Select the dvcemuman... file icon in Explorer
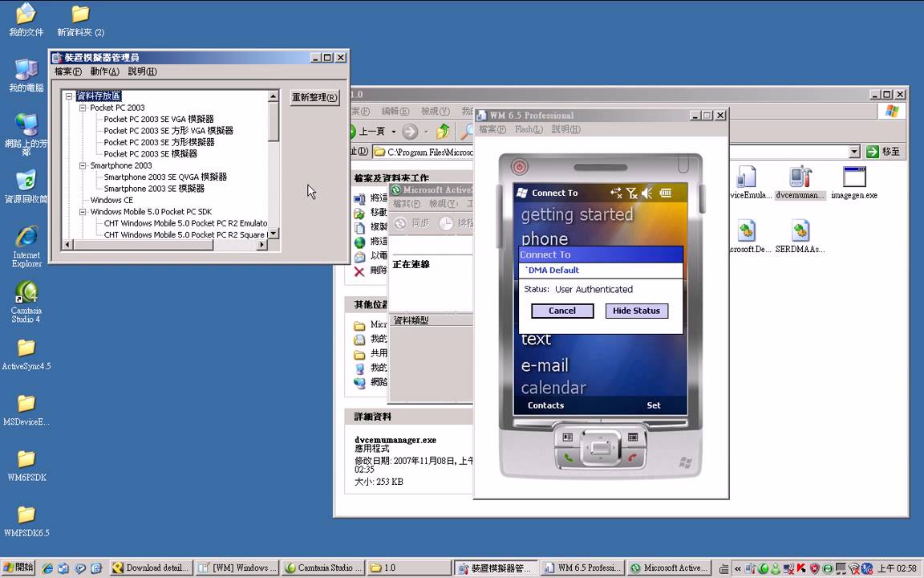Screen dimensions: 924x578 [800, 183]
